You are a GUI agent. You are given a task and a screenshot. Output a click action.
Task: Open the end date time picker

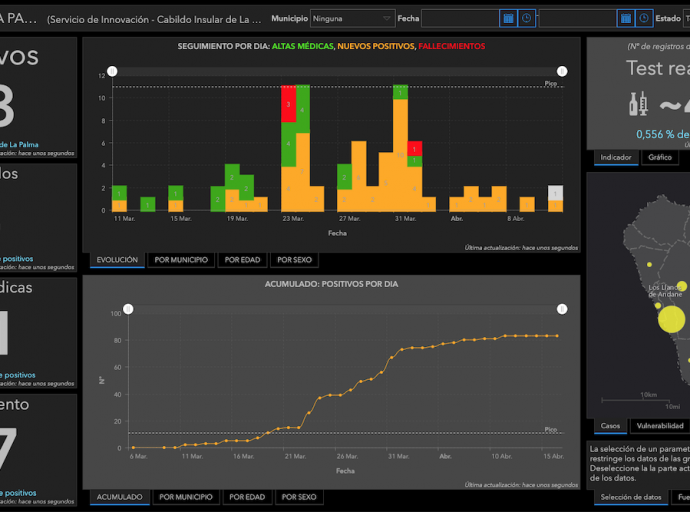point(644,18)
